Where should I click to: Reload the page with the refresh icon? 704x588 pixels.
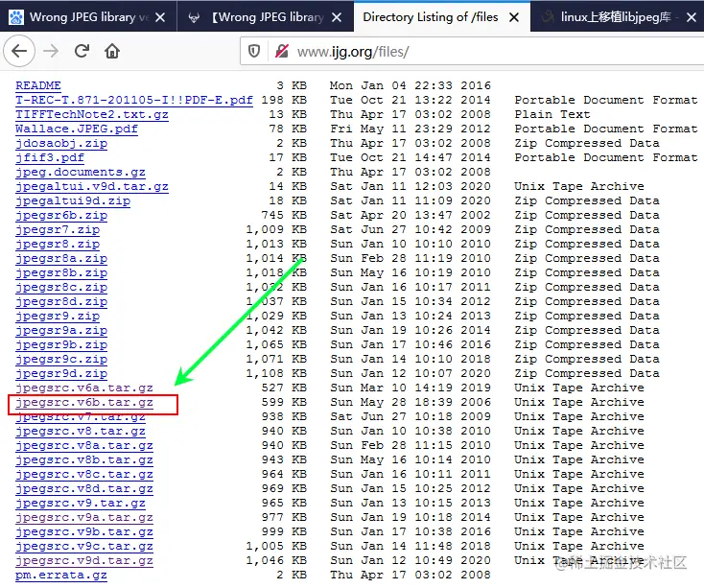tap(82, 51)
